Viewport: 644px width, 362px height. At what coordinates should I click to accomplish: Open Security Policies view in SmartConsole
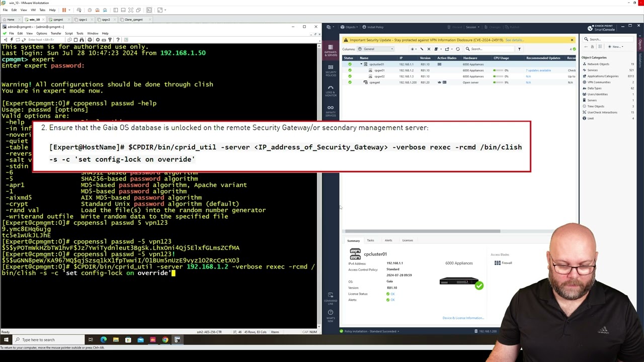pyautogui.click(x=331, y=70)
